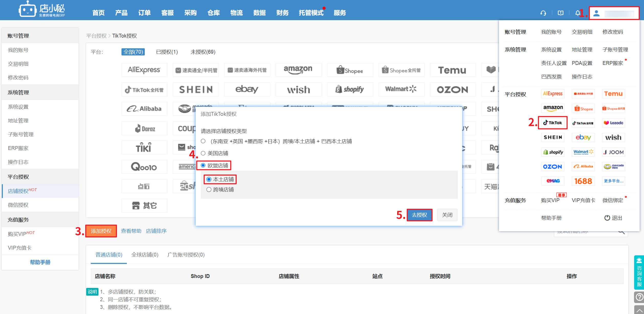Image resolution: width=644 pixels, height=314 pixels.
Task: Switch to 全球店铺(0) tab
Action: point(145,255)
